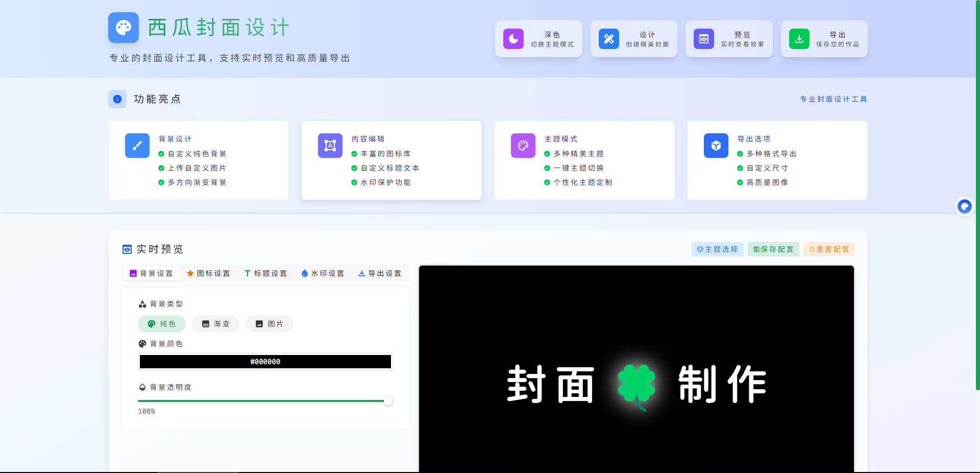
Task: Select 图片 background type
Action: pyautogui.click(x=269, y=324)
